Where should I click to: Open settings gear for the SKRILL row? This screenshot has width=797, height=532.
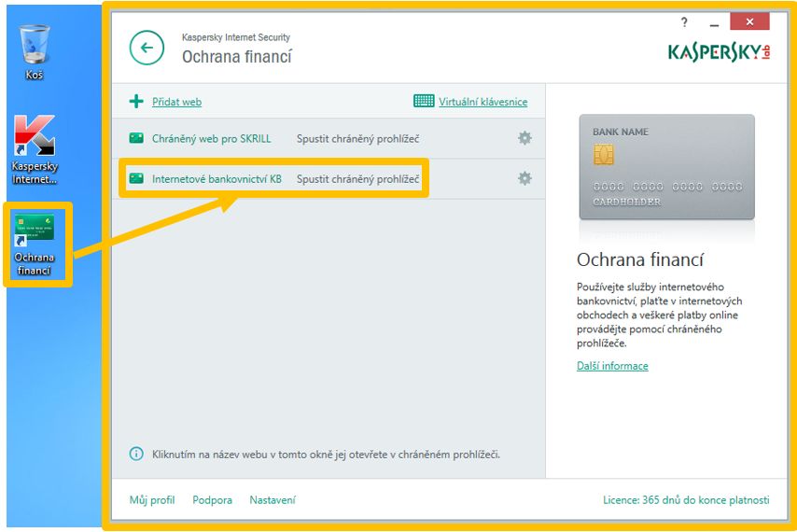[x=524, y=138]
